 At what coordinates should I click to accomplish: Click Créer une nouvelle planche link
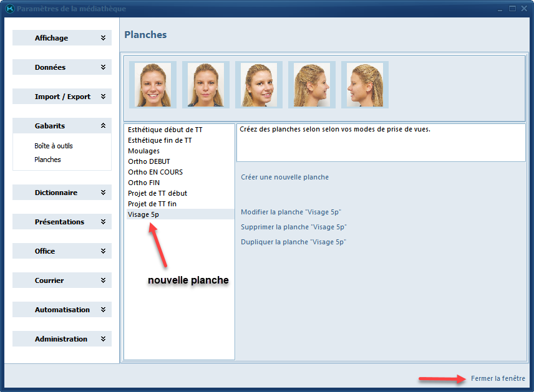click(284, 177)
